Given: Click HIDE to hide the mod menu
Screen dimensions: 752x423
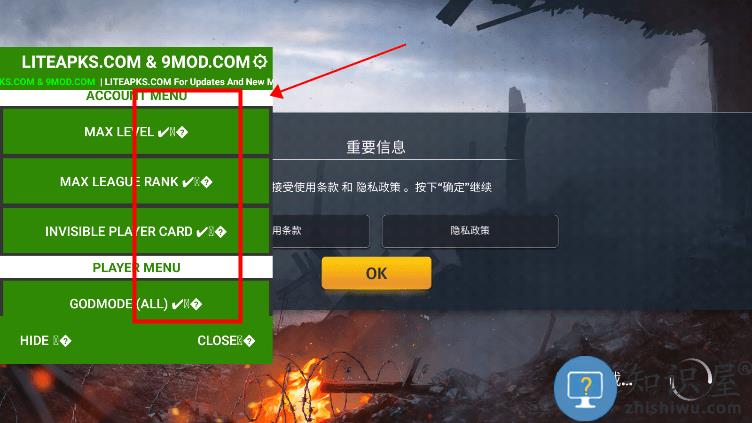Looking at the screenshot, I should (46, 341).
